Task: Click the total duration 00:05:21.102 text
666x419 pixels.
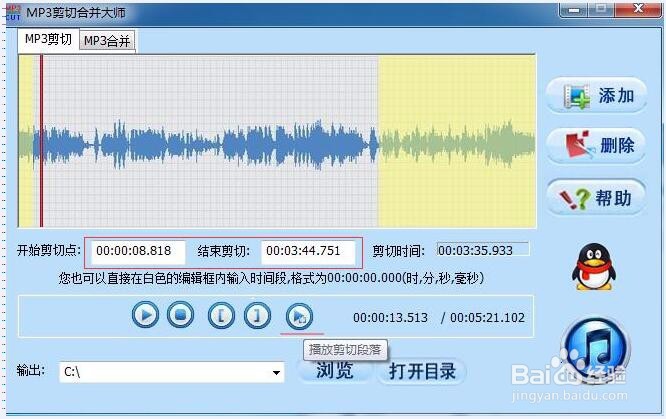Action: [487, 317]
